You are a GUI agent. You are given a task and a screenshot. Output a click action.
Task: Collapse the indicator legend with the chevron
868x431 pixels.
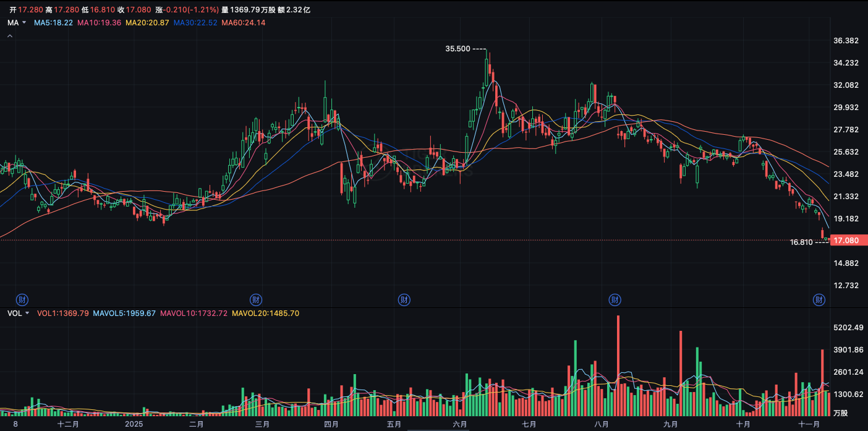pyautogui.click(x=10, y=36)
